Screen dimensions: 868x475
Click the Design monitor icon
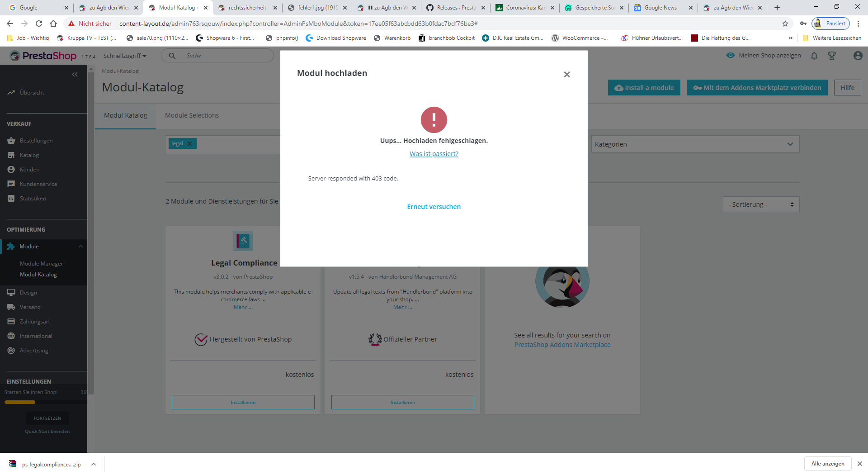tap(11, 293)
